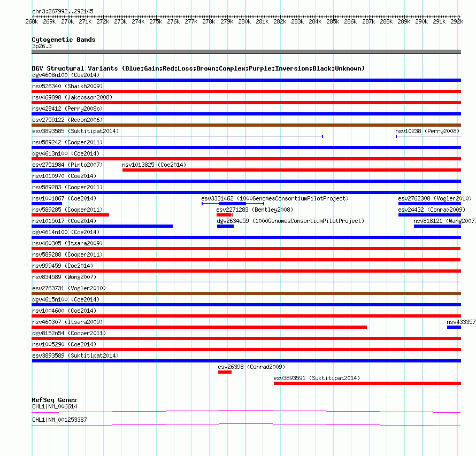Click the chr3:267992..292145 coordinate label
The width and height of the screenshot is (476, 456).
click(63, 11)
